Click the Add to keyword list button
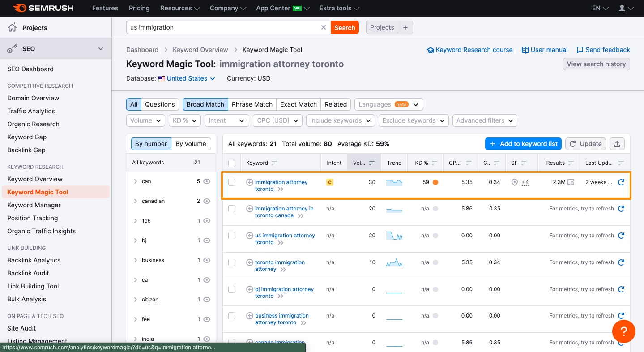 pyautogui.click(x=523, y=144)
